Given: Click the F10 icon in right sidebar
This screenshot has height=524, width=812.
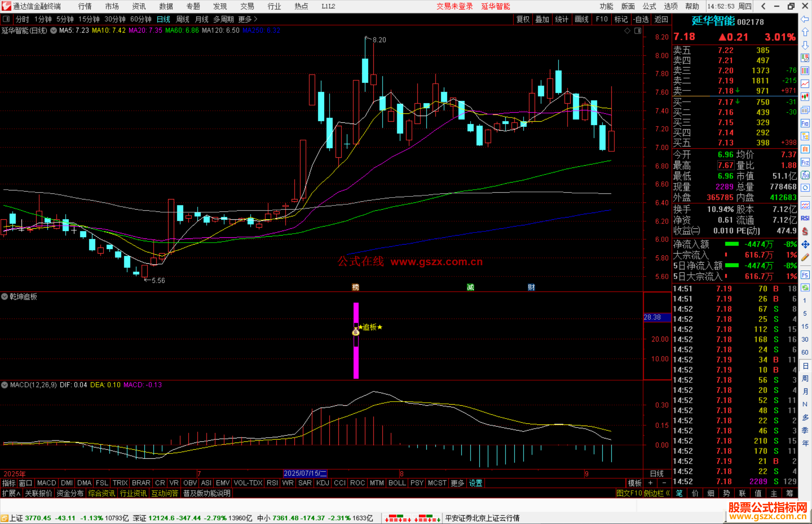Looking at the screenshot, I should tap(805, 123).
